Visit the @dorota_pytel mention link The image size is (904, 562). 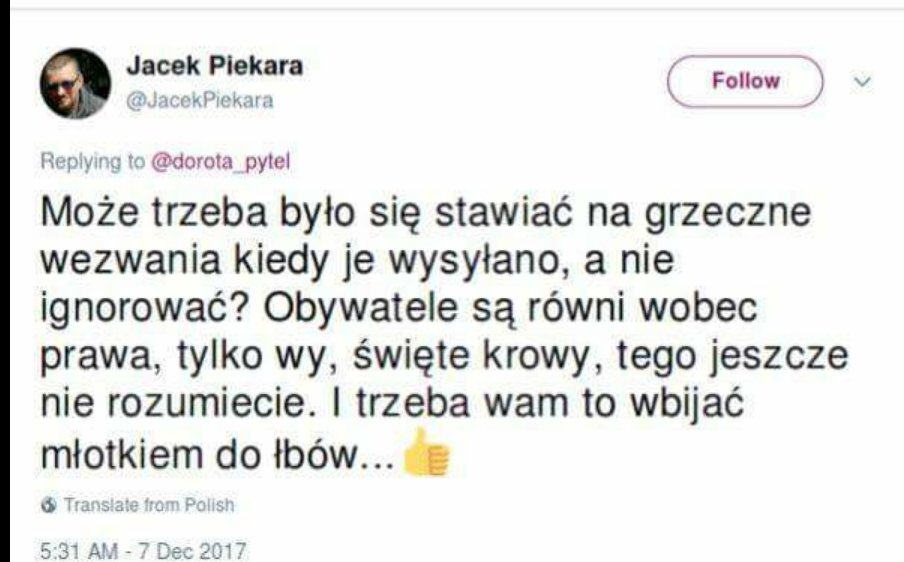220,162
